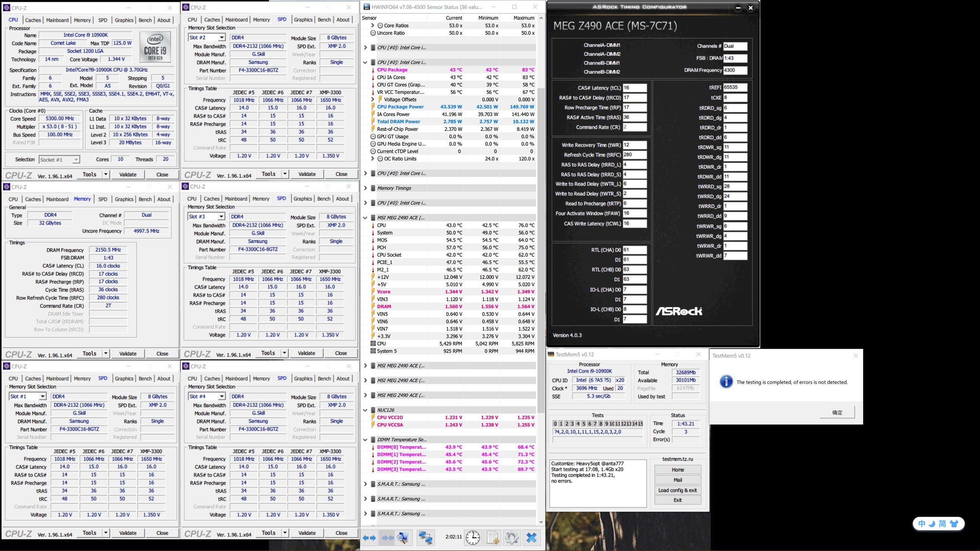Toggle the IME 简 simplified character button

tap(942, 523)
